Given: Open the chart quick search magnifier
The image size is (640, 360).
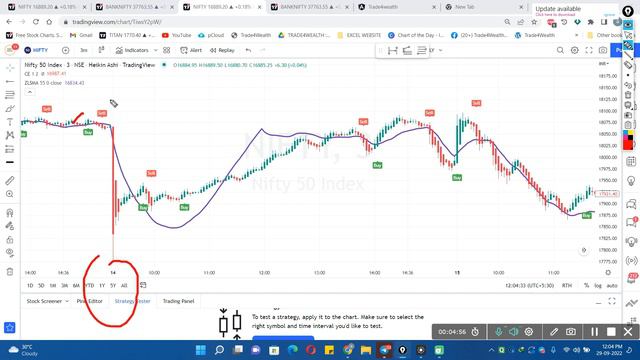Looking at the screenshot, I should (560, 50).
